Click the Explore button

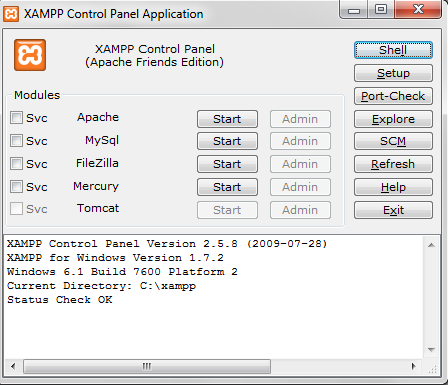click(x=393, y=119)
